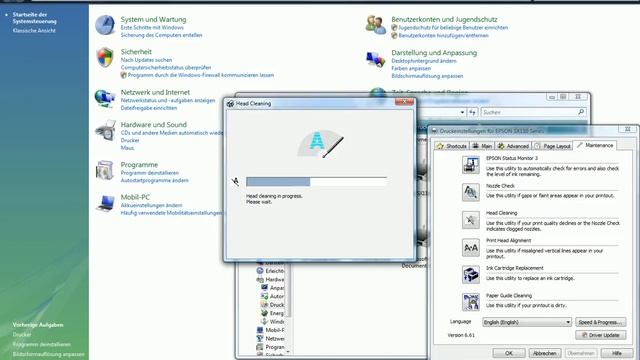640x360 pixels.
Task: Close the Head Cleaning dialog
Action: pos(404,102)
